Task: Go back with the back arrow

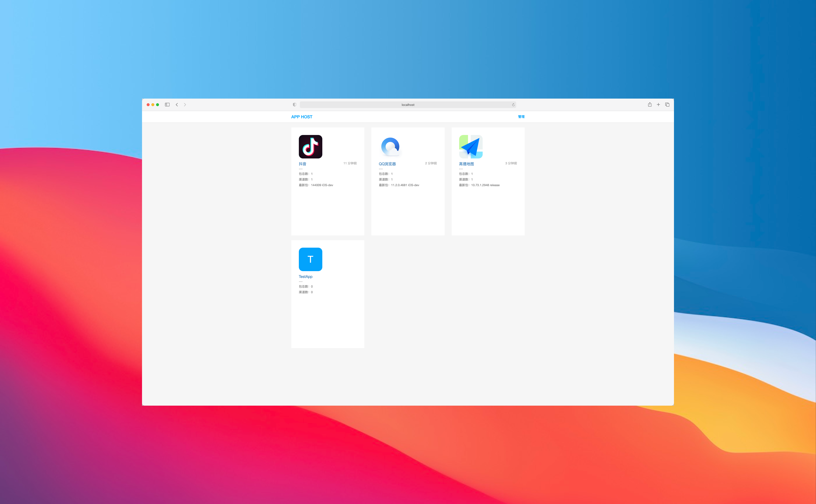Action: coord(177,105)
